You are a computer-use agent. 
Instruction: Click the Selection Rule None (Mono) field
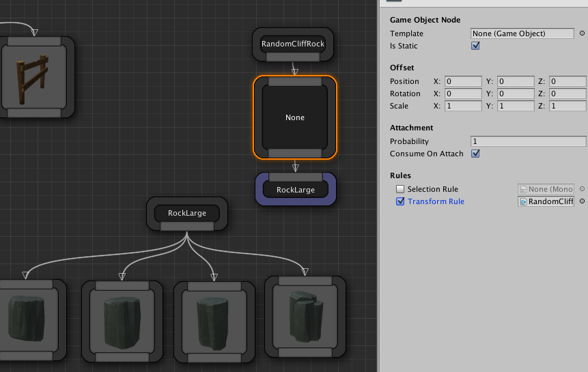[x=546, y=189]
